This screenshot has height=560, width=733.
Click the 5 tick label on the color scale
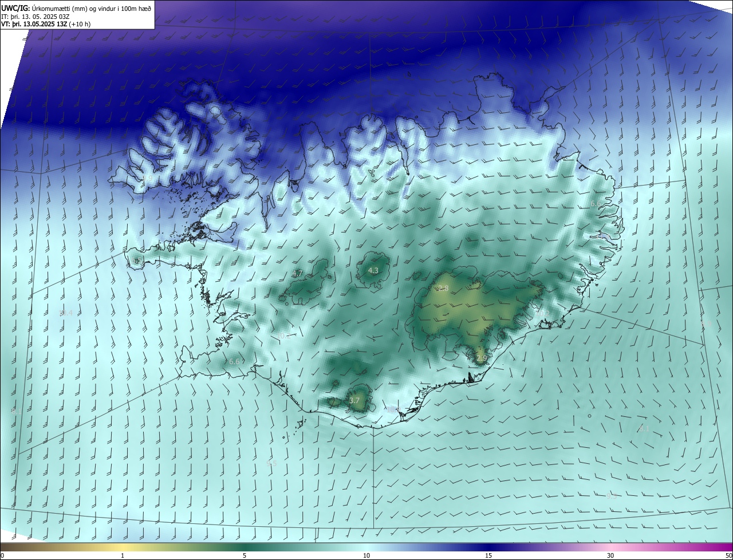tap(245, 555)
